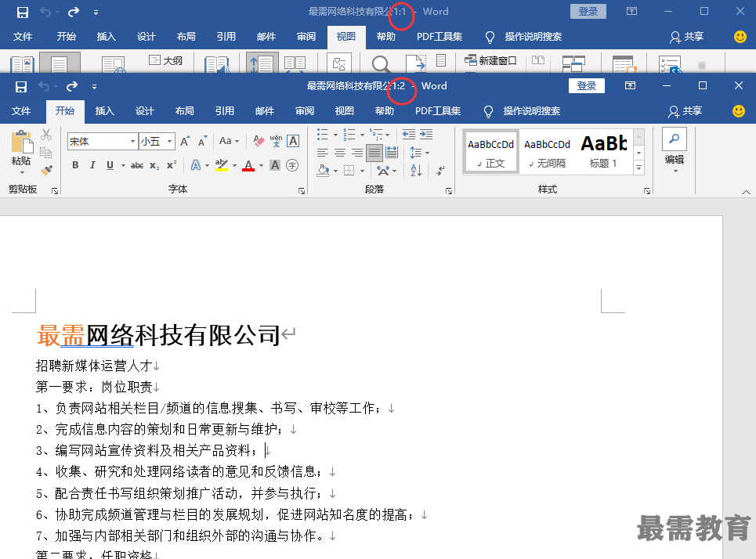Click the text effects glowing A icon
This screenshot has width=756, height=559.
click(196, 165)
